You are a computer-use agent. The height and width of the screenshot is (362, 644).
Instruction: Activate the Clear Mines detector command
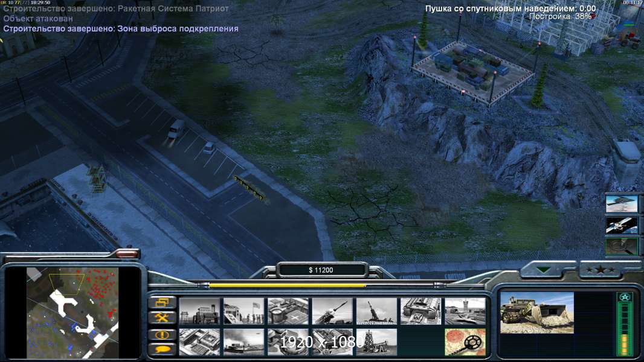(x=465, y=342)
